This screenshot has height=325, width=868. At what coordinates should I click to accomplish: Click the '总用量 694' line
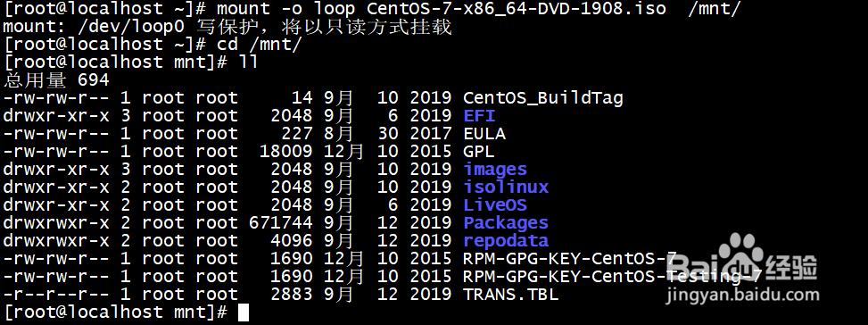click(x=56, y=80)
